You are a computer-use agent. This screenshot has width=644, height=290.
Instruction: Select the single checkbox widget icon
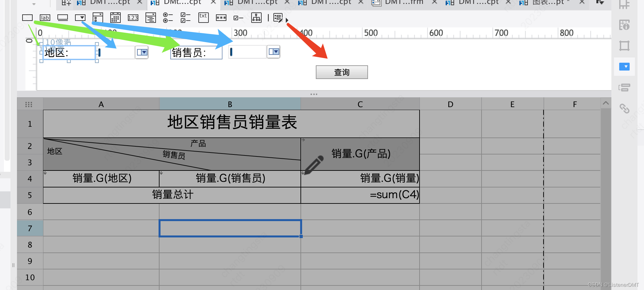coord(238,18)
